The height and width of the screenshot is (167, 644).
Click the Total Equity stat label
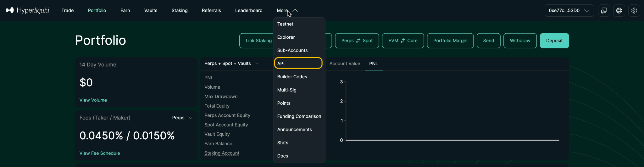tap(217, 106)
